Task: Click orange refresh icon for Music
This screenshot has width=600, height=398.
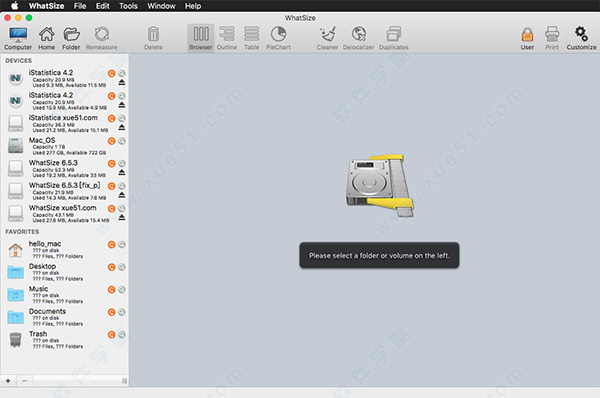Action: (x=111, y=290)
